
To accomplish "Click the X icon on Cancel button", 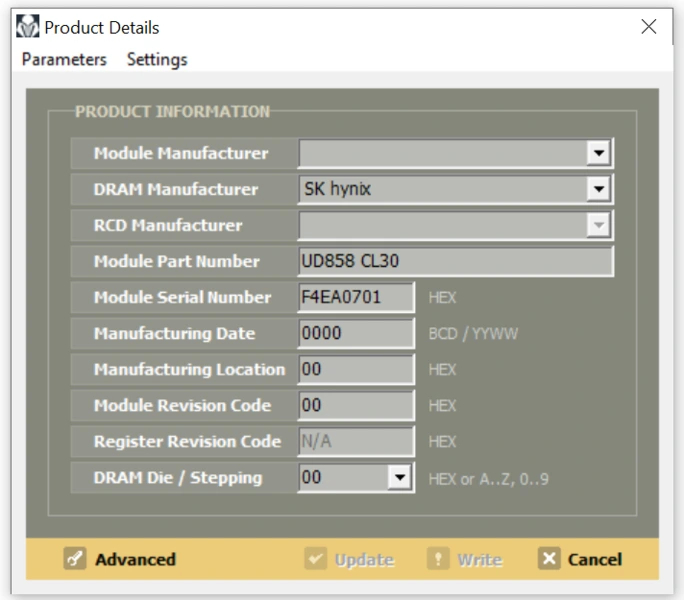I will (548, 559).
